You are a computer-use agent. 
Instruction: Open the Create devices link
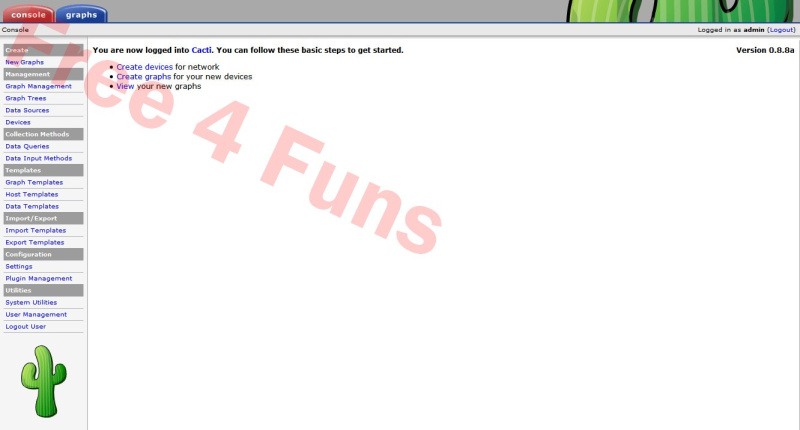[x=145, y=66]
